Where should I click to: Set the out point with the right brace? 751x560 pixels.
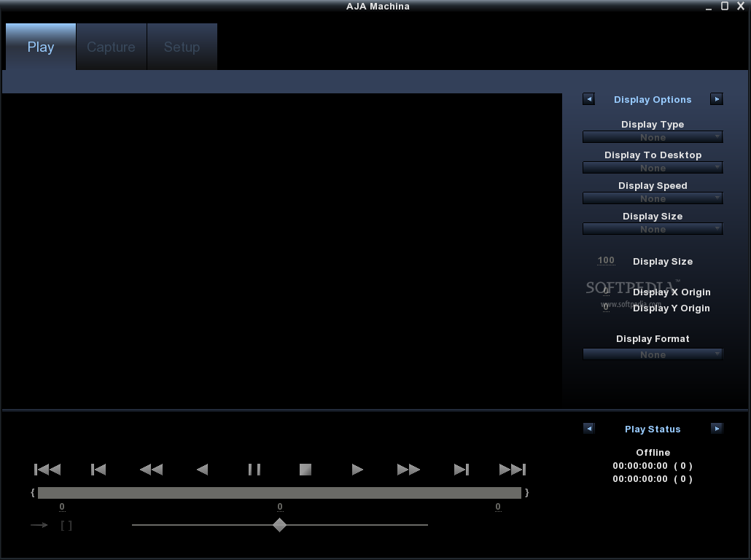click(527, 492)
